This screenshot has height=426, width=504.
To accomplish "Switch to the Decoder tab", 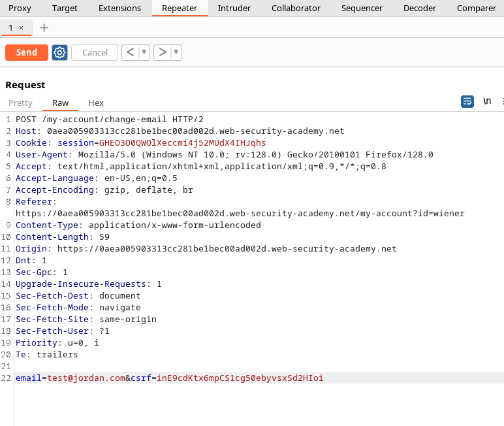I will coord(420,8).
